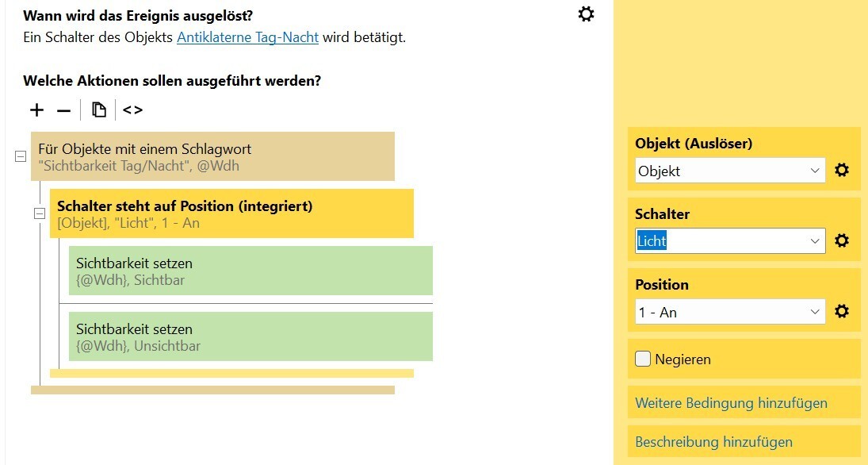Toggle the Negieren checkbox
The width and height of the screenshot is (868, 465).
(x=643, y=359)
